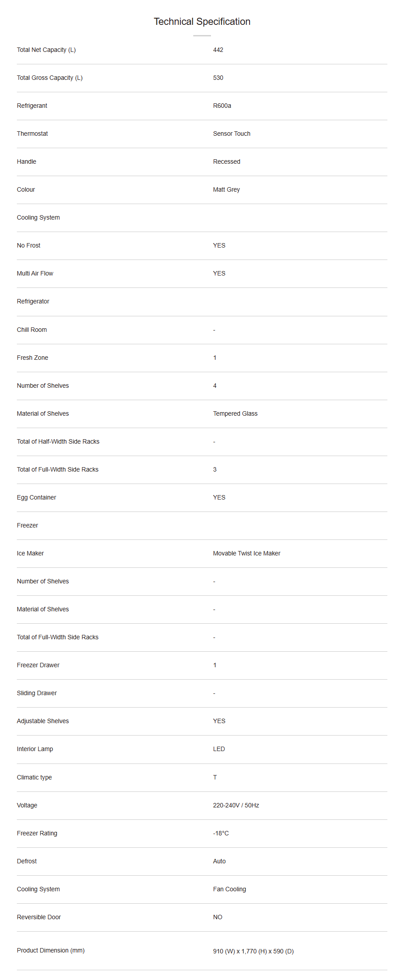Select the Egg Container label
The width and height of the screenshot is (406, 980).
coord(36,497)
